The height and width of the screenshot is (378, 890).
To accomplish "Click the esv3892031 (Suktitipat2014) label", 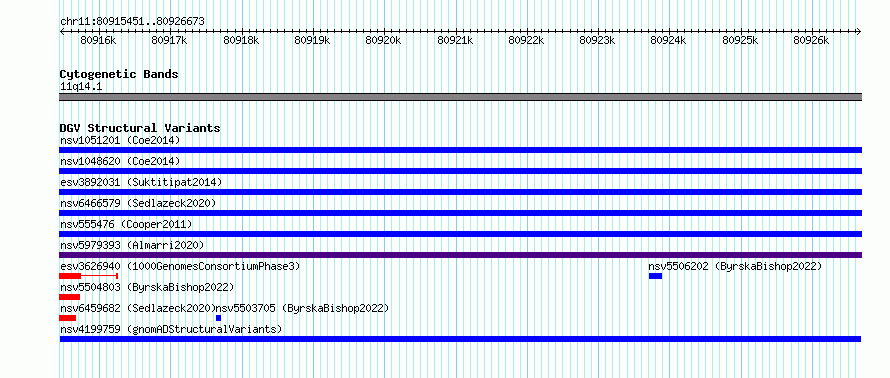I will (141, 182).
